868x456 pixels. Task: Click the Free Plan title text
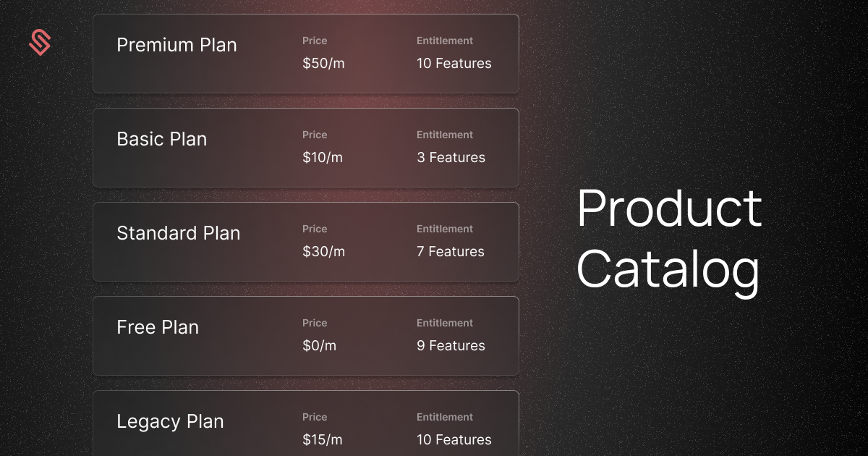pyautogui.click(x=158, y=327)
